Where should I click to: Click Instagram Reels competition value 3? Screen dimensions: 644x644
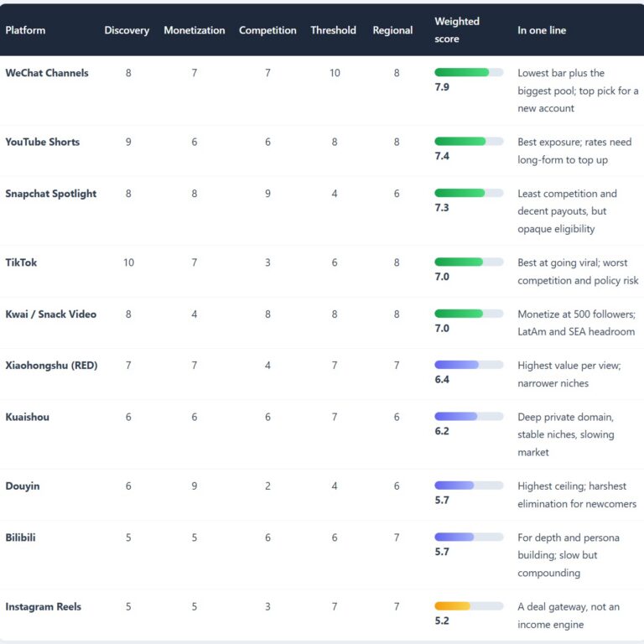pyautogui.click(x=267, y=607)
